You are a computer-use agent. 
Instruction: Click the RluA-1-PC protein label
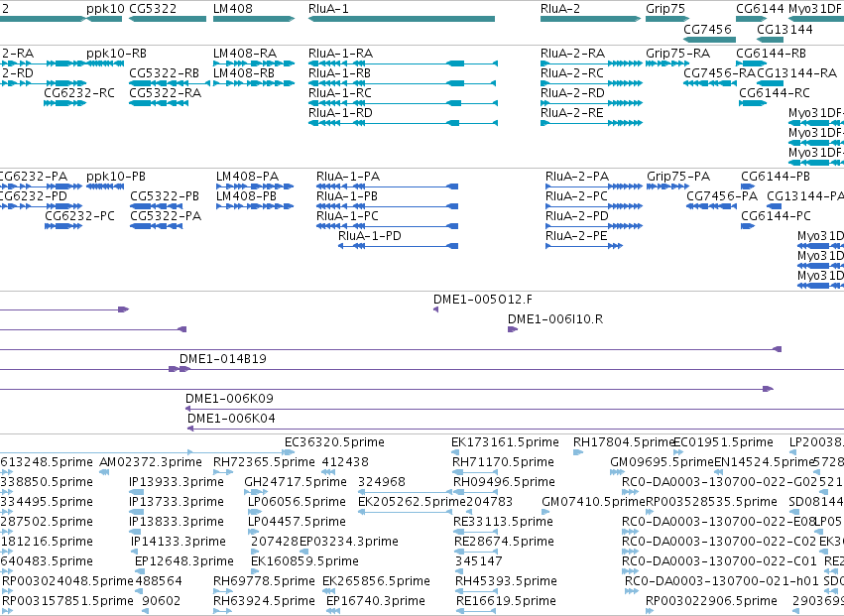(347, 216)
